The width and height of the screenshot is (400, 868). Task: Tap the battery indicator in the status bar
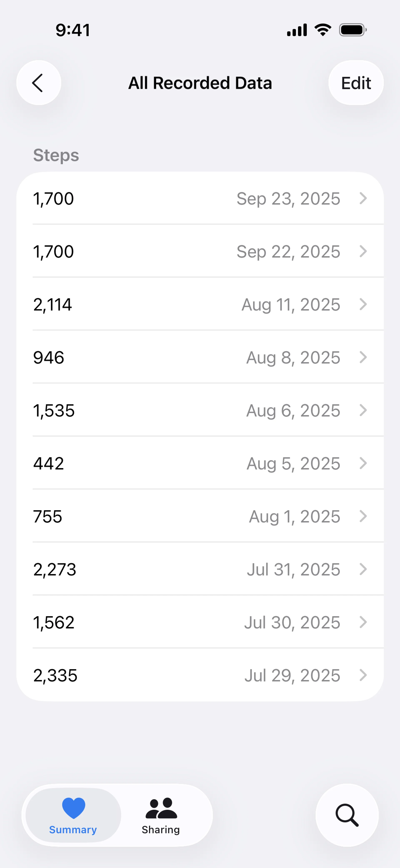pos(353,30)
